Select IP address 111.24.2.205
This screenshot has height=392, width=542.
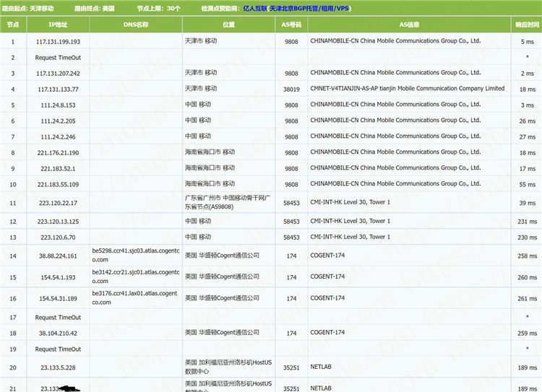tap(58, 121)
